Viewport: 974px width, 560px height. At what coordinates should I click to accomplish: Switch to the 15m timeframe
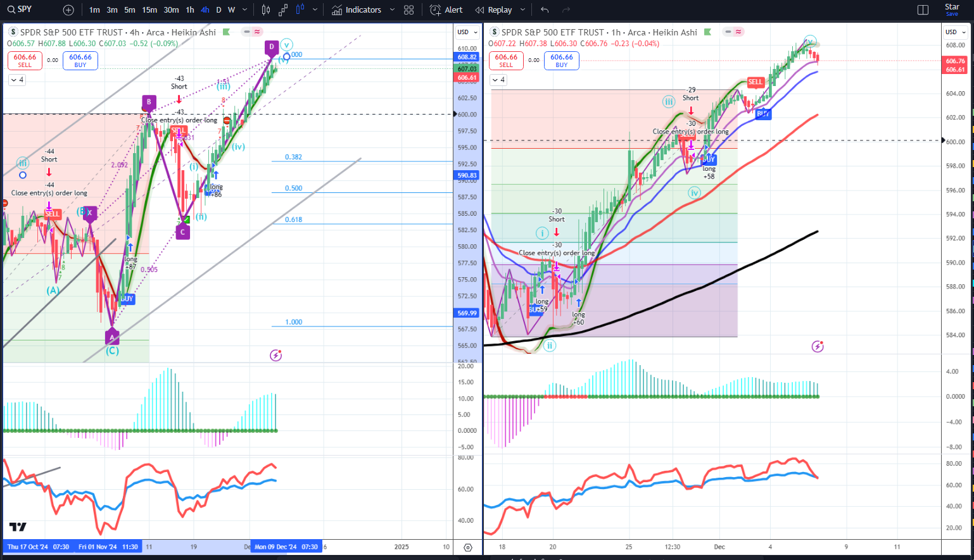(x=149, y=10)
